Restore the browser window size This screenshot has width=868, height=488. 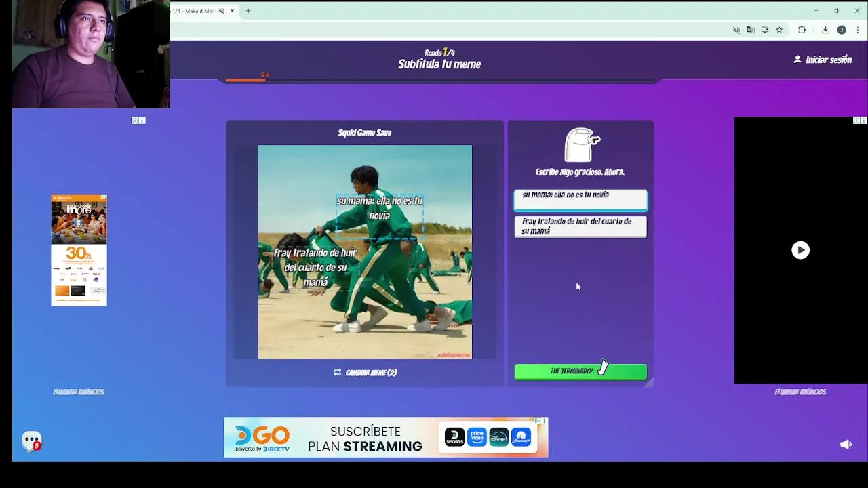click(x=837, y=11)
